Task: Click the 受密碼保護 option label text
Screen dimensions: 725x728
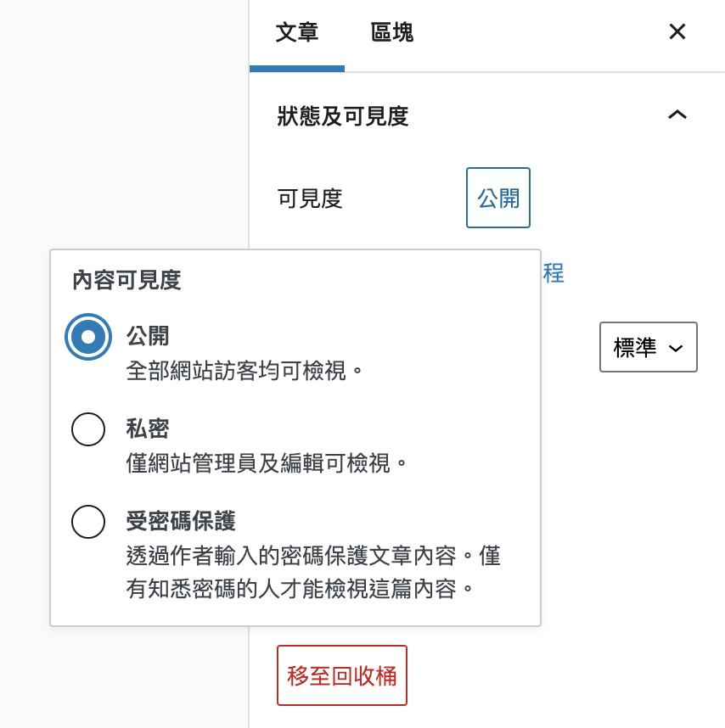Action: (181, 521)
